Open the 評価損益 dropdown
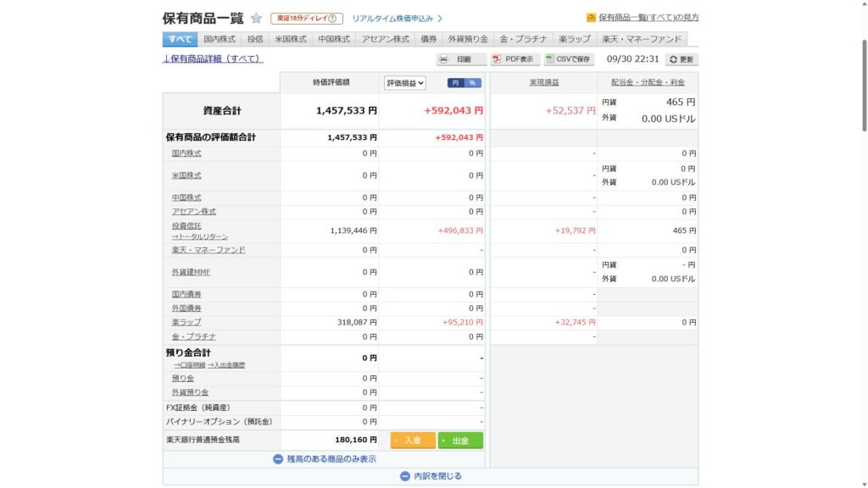868x488 pixels. (404, 83)
